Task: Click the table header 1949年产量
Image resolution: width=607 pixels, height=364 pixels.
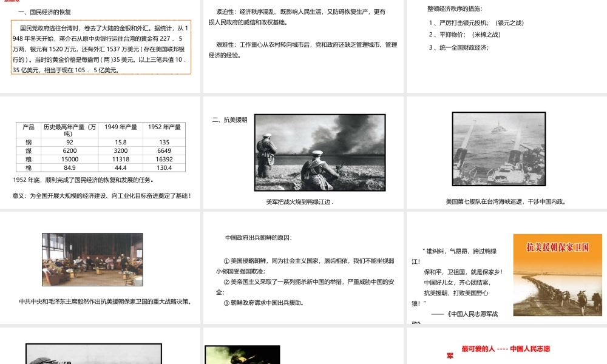Action: pos(121,127)
